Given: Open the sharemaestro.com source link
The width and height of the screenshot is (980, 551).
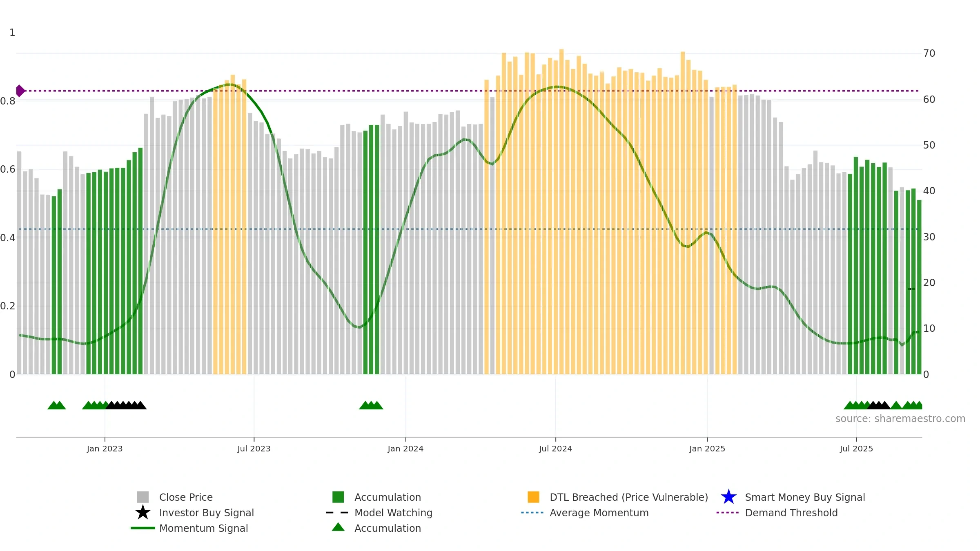Looking at the screenshot, I should (900, 419).
